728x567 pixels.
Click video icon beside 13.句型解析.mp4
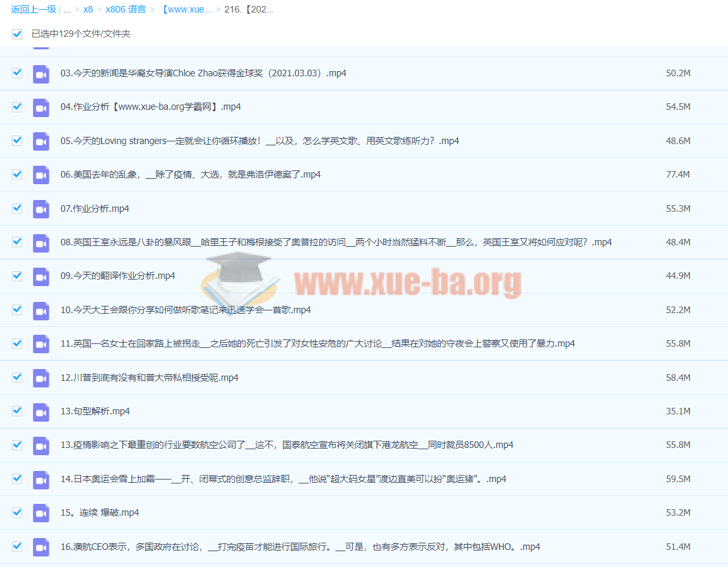tap(41, 412)
